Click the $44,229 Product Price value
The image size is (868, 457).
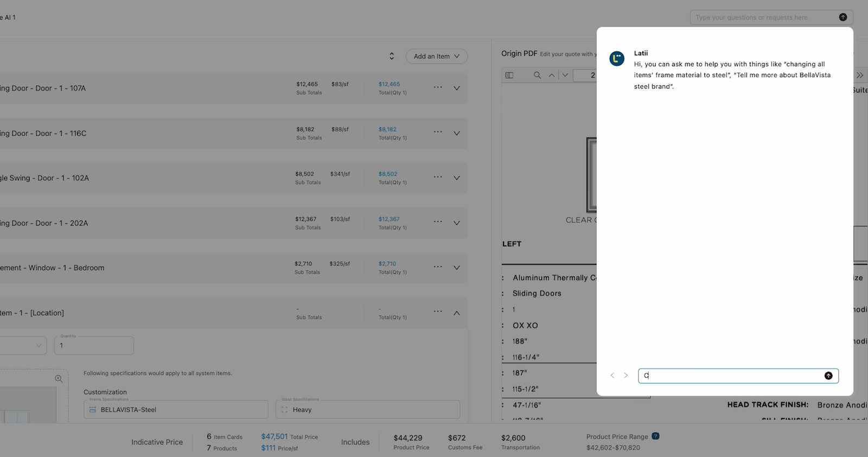click(x=408, y=438)
